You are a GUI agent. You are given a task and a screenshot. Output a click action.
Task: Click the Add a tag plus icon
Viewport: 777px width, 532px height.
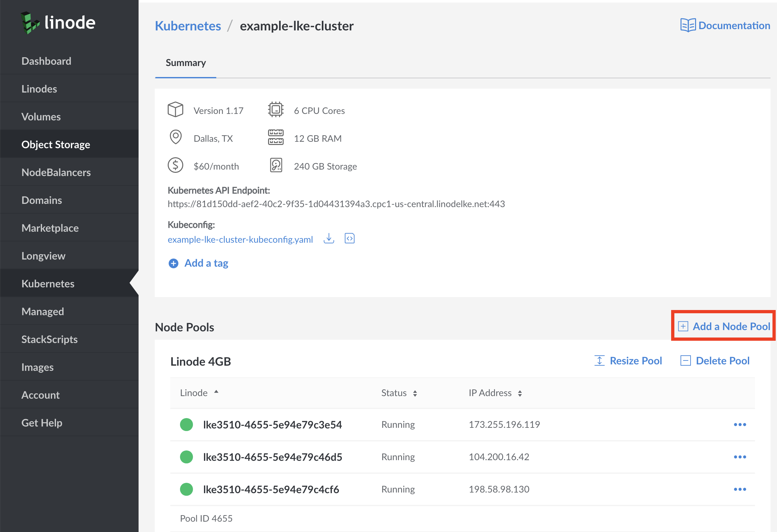click(174, 263)
